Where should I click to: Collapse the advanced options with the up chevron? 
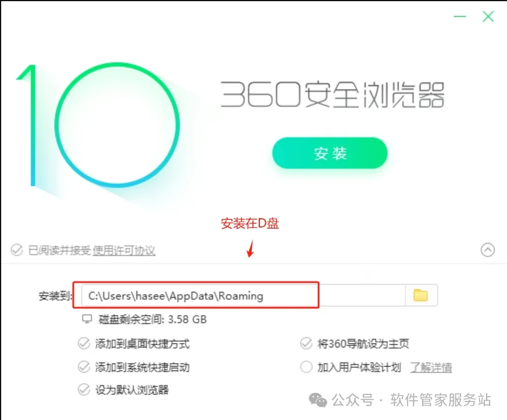pyautogui.click(x=488, y=250)
